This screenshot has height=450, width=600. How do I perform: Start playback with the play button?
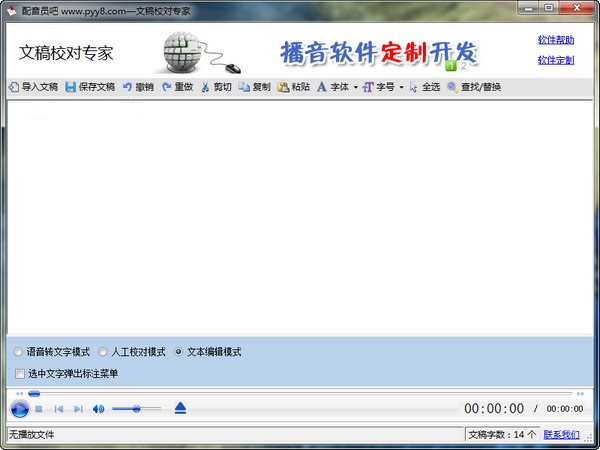click(20, 409)
